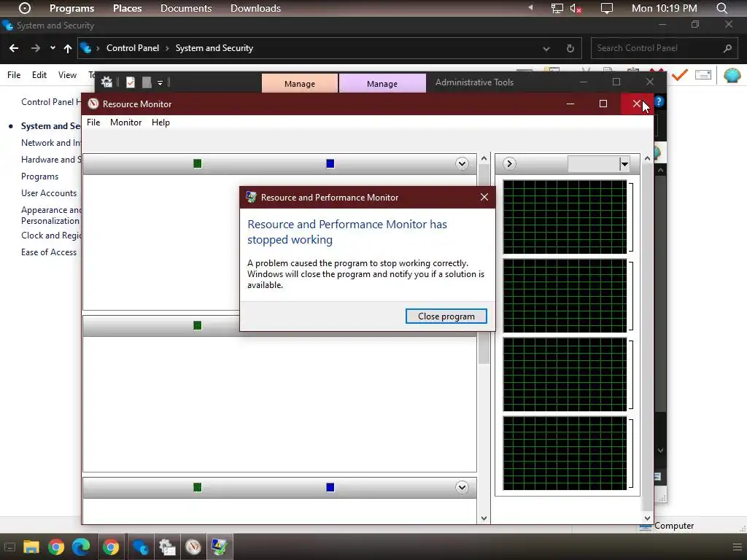
Task: Expand the top section chevron in Resource Monitor
Action: pyautogui.click(x=462, y=164)
